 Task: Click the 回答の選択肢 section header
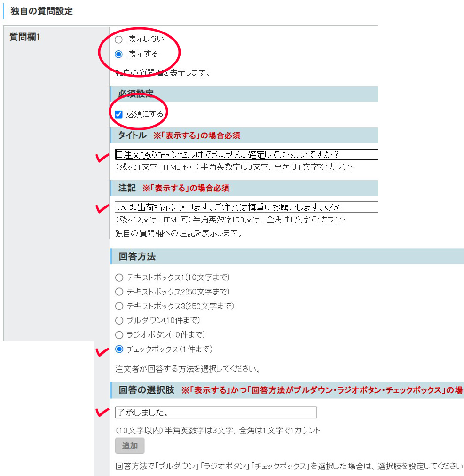point(147,390)
